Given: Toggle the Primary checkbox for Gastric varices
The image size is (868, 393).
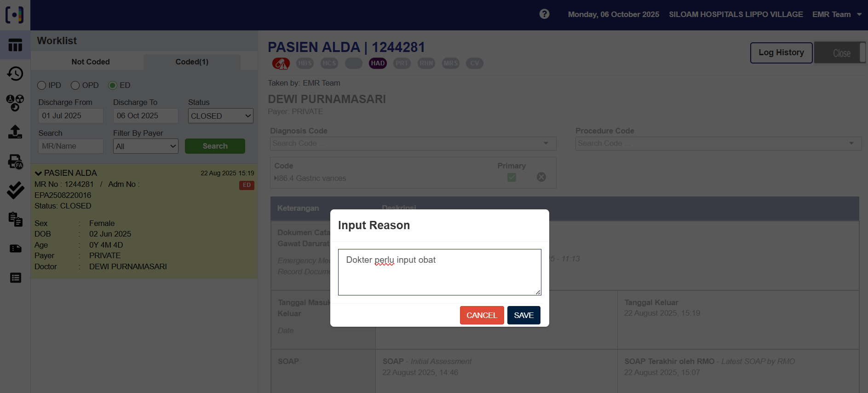Looking at the screenshot, I should (512, 177).
